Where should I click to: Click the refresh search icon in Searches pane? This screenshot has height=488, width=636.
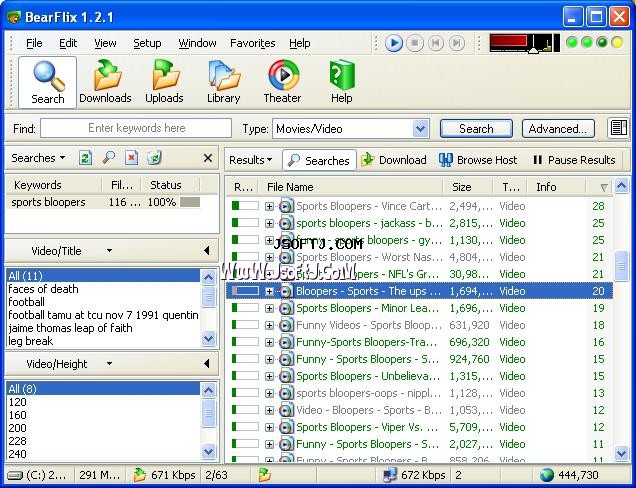(x=85, y=158)
